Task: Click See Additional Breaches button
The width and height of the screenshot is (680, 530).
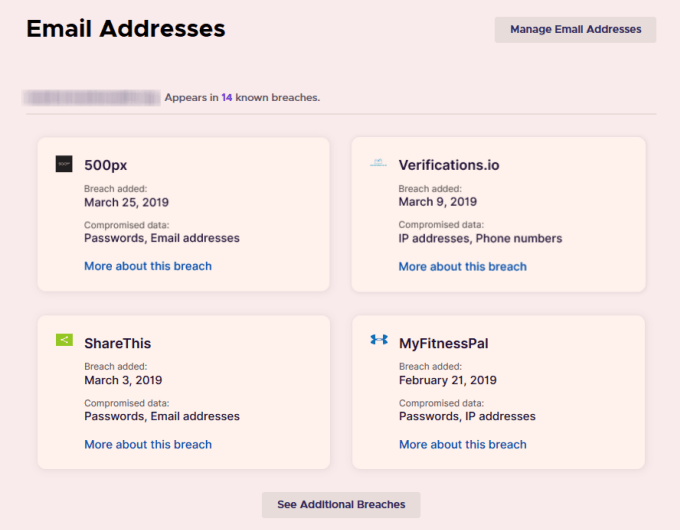Action: [341, 504]
